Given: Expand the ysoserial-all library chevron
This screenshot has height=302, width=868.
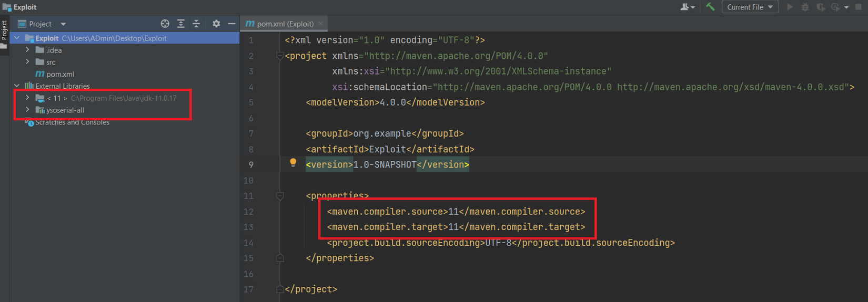Looking at the screenshot, I should [x=27, y=110].
